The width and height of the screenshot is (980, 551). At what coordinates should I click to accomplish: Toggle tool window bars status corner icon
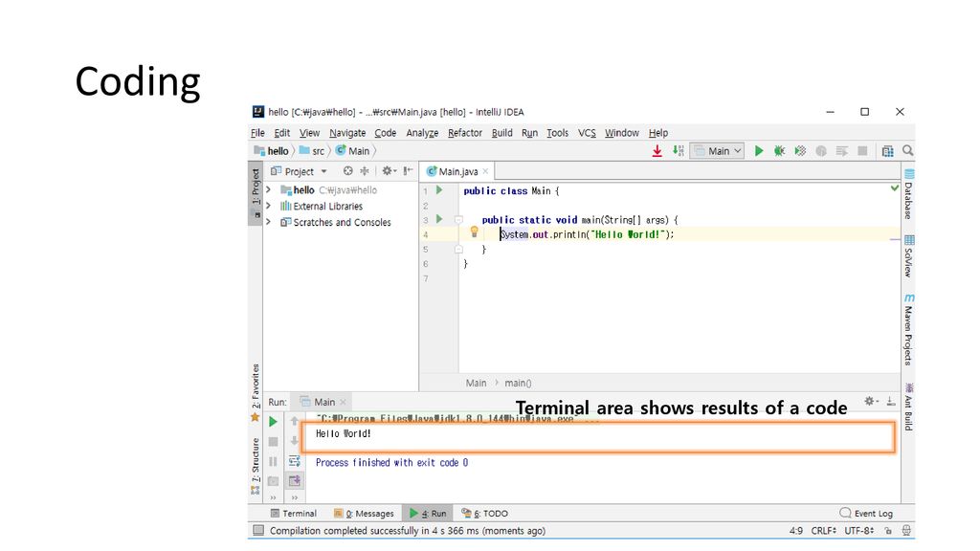tap(258, 530)
